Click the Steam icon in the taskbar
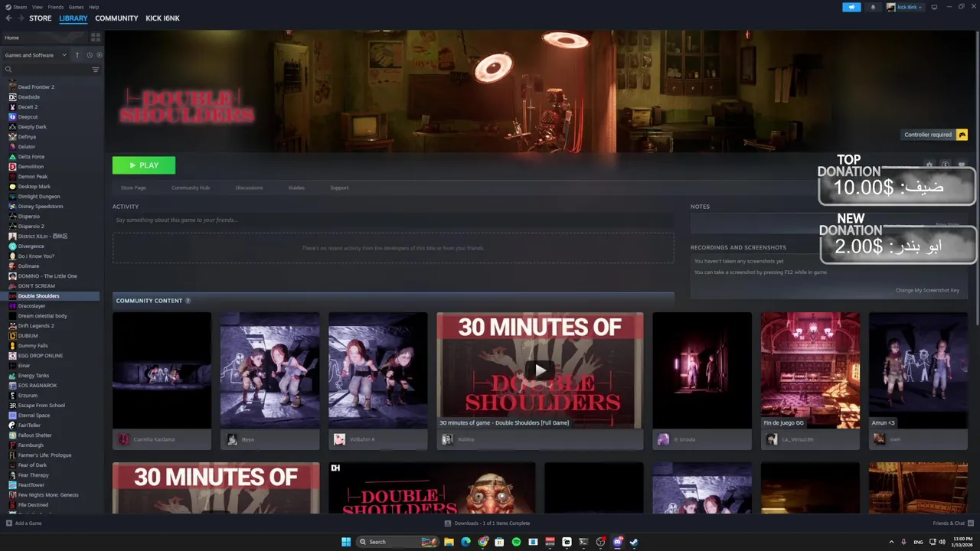This screenshot has height=551, width=980. (635, 542)
